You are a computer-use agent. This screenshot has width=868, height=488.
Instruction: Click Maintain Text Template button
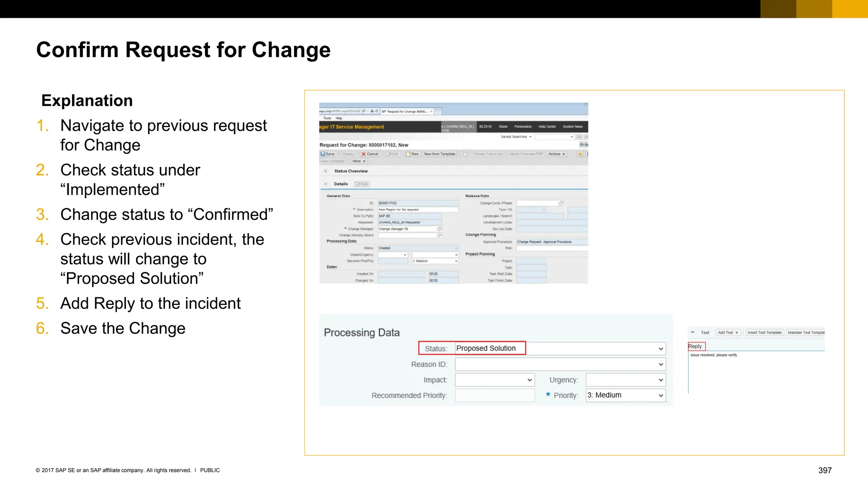806,333
